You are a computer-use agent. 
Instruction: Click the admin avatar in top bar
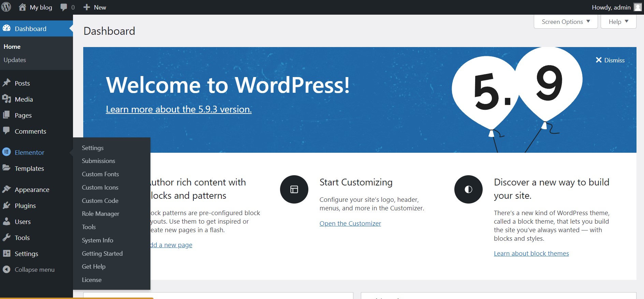[x=638, y=7]
